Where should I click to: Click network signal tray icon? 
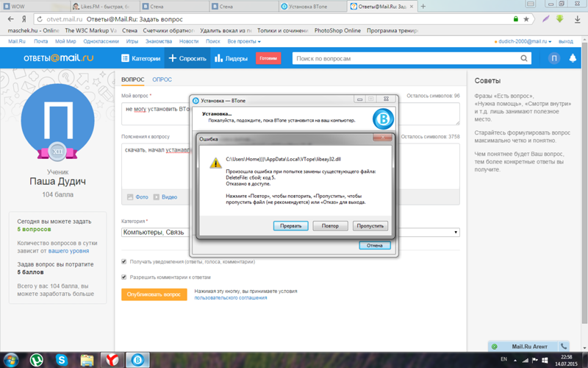tap(526, 360)
